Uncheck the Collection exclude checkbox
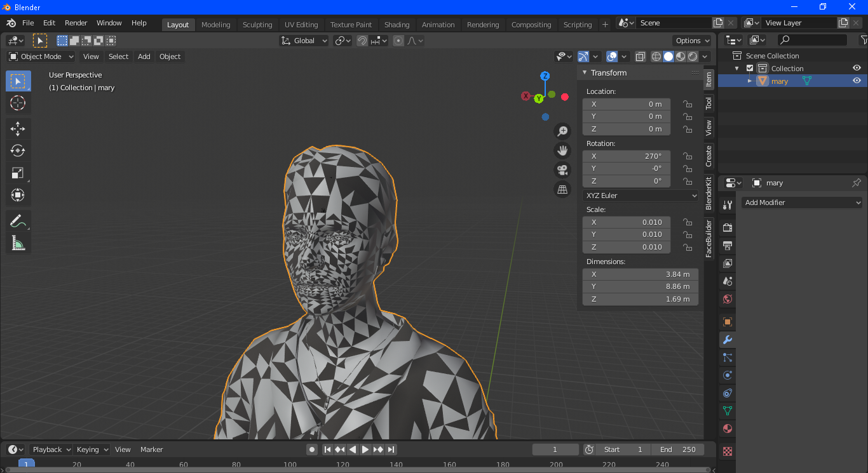The width and height of the screenshot is (868, 473). pos(750,68)
